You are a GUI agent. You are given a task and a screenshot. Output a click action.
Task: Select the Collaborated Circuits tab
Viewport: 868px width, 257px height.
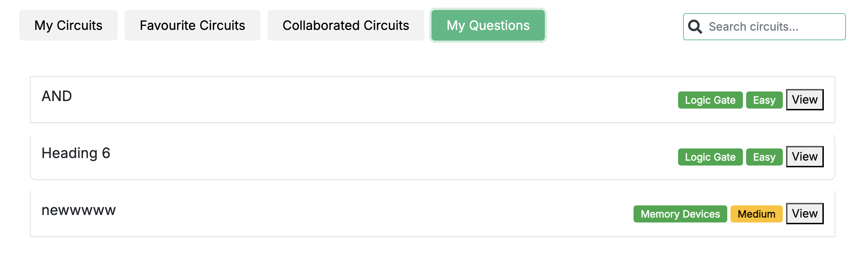pyautogui.click(x=346, y=25)
